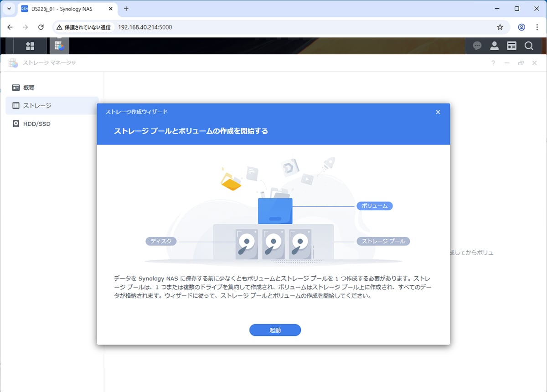
Task: Click the 保護されていない通信 security warning
Action: tap(83, 27)
